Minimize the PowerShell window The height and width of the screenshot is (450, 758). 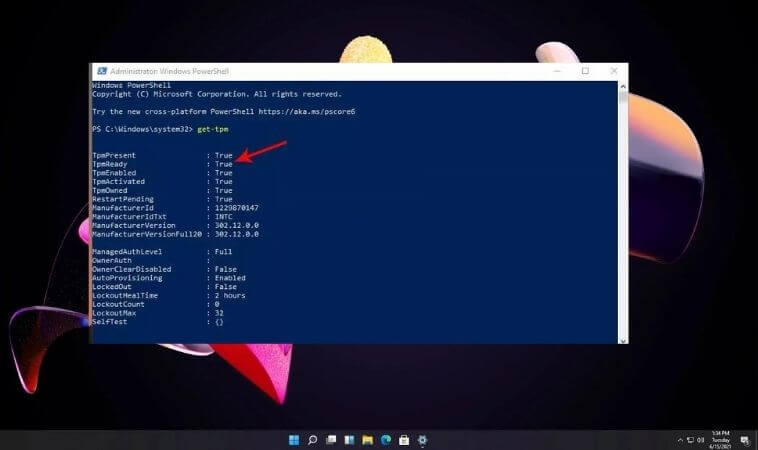tap(558, 71)
